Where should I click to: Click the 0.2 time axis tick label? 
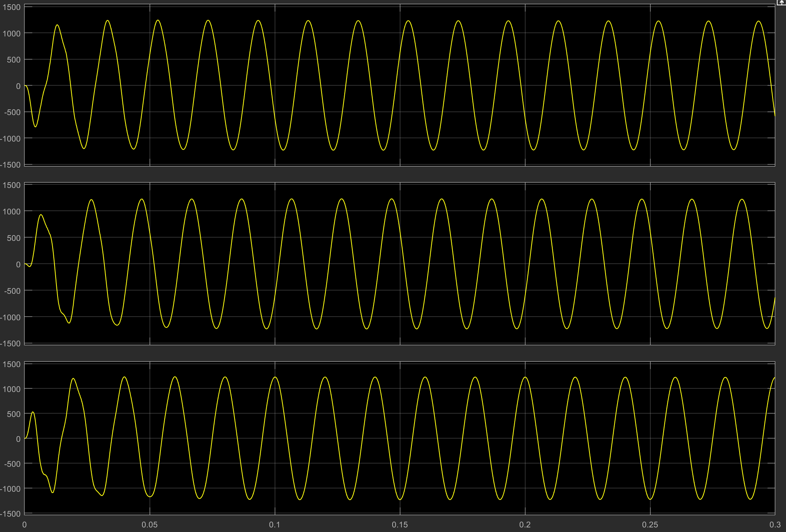[x=525, y=525]
